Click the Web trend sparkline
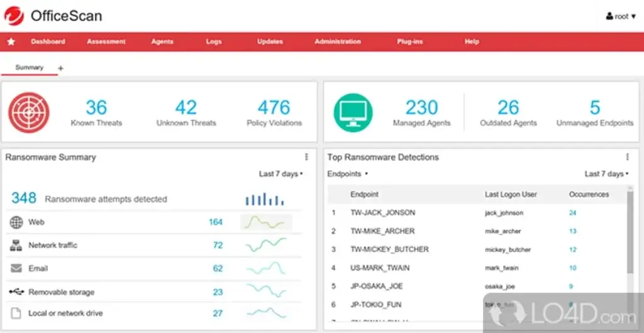Viewport: 644px width, 333px height. tap(266, 222)
